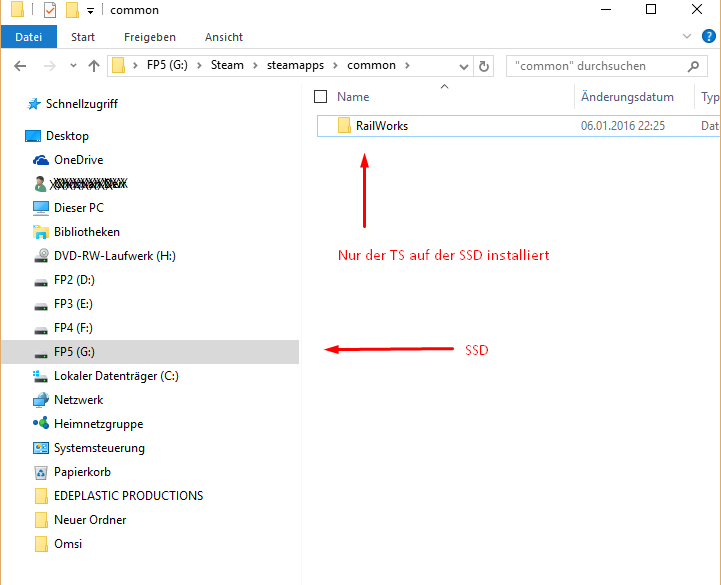Image resolution: width=721 pixels, height=585 pixels.
Task: Select the RailWorks folder
Action: (518, 126)
